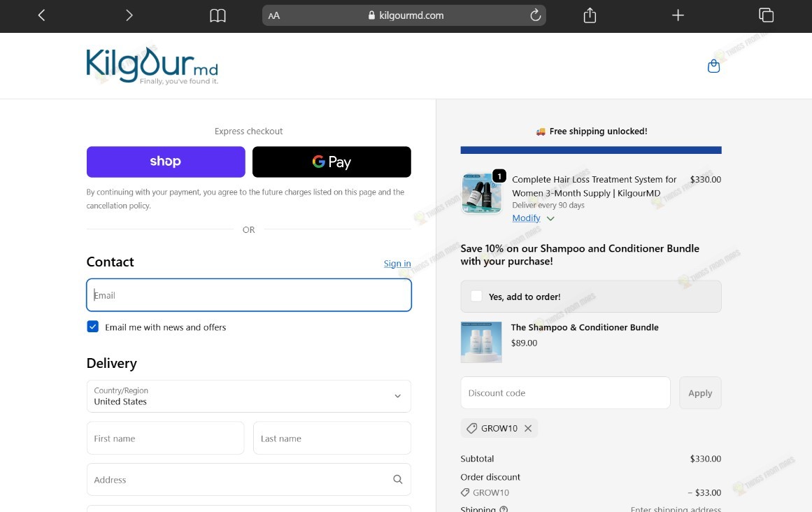Open the shopping bag cart icon
Screen dimensions: 812x512
713,66
